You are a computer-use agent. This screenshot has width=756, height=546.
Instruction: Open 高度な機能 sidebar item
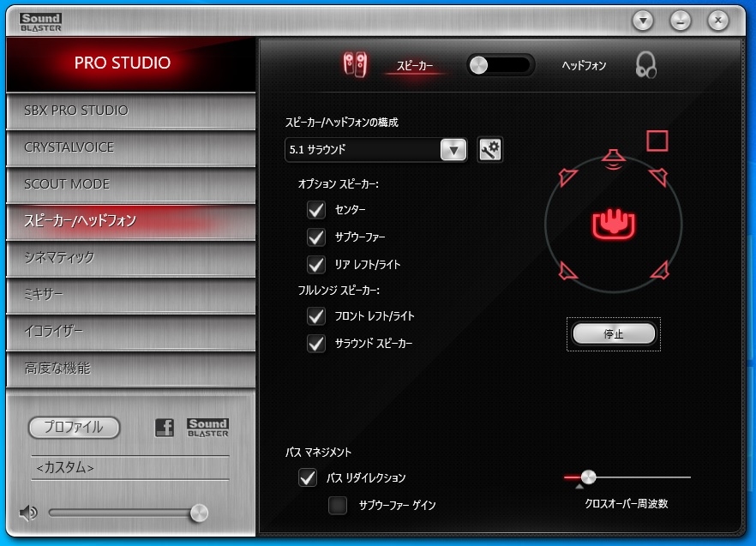pos(130,369)
